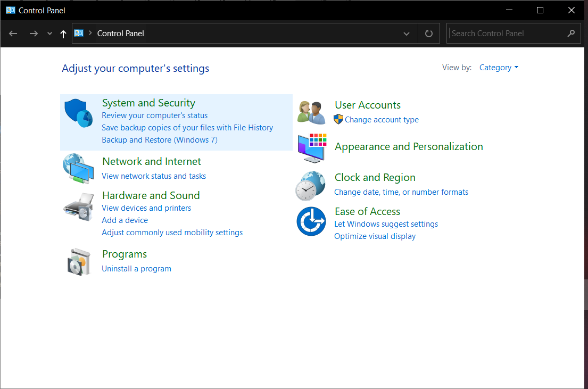Open the User Accounts heading
The image size is (588, 389).
click(368, 105)
